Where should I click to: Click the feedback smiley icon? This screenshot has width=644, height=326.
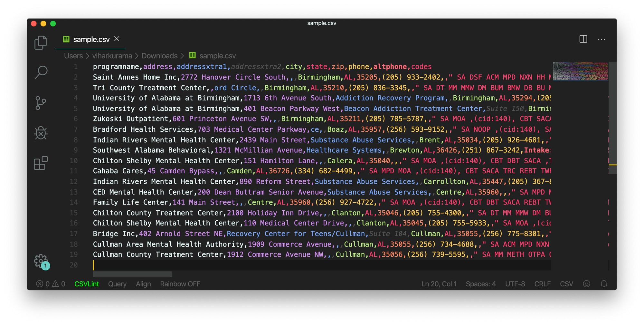point(586,284)
